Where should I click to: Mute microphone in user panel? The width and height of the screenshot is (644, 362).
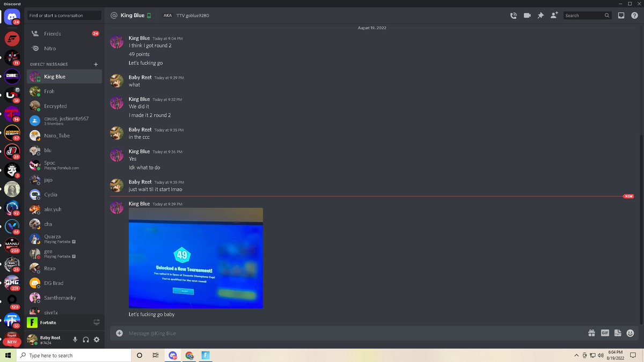(x=75, y=339)
